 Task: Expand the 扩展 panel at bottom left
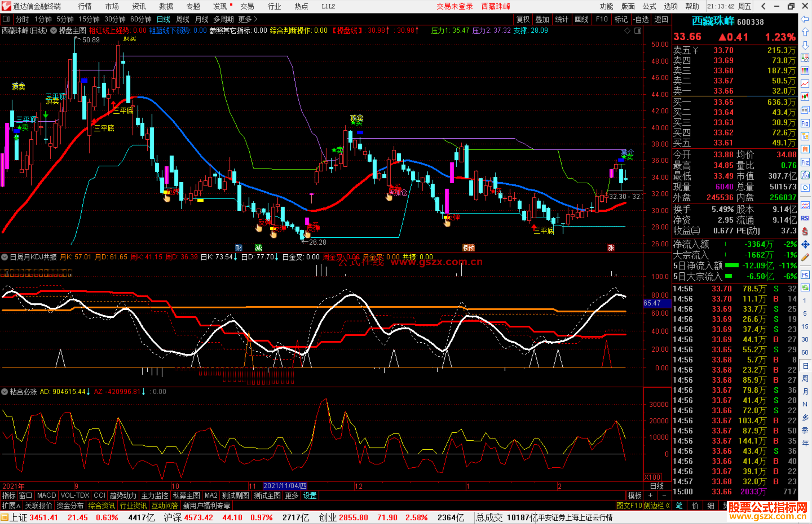click(11, 506)
